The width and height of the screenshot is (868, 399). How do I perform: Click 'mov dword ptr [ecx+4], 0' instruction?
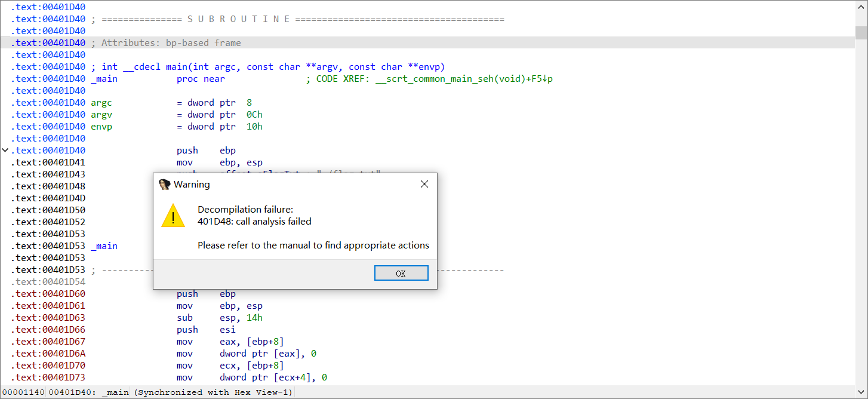252,377
